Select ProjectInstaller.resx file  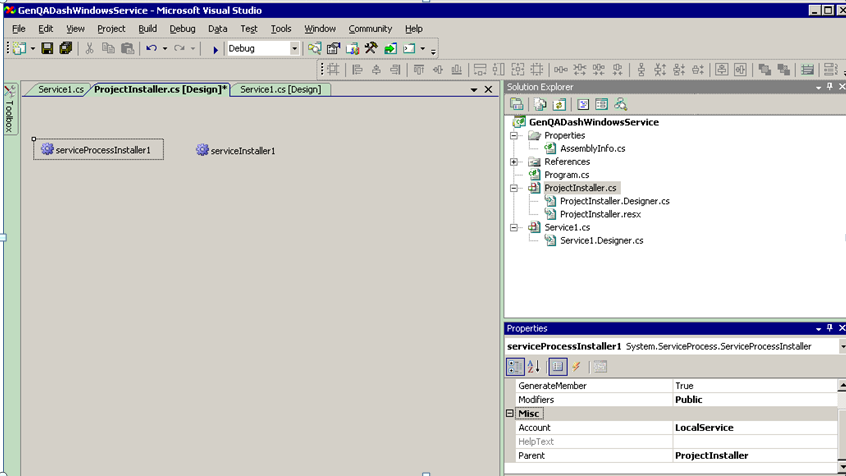point(601,214)
